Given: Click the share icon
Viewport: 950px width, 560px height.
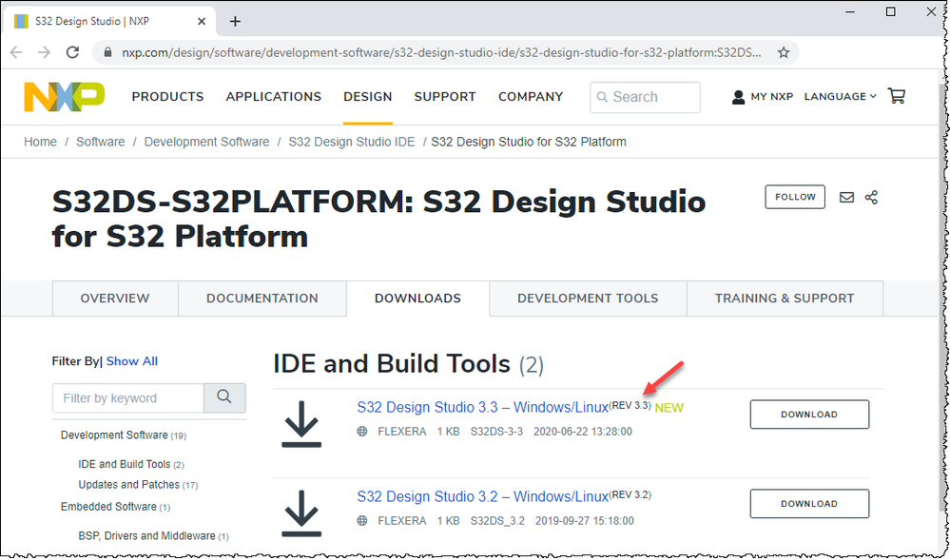Looking at the screenshot, I should [x=871, y=198].
